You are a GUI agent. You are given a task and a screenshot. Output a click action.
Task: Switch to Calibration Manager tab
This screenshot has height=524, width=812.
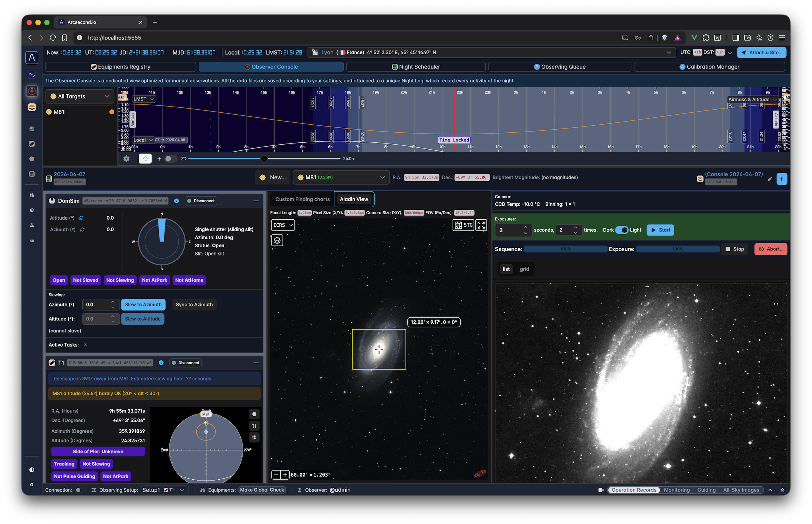point(709,67)
